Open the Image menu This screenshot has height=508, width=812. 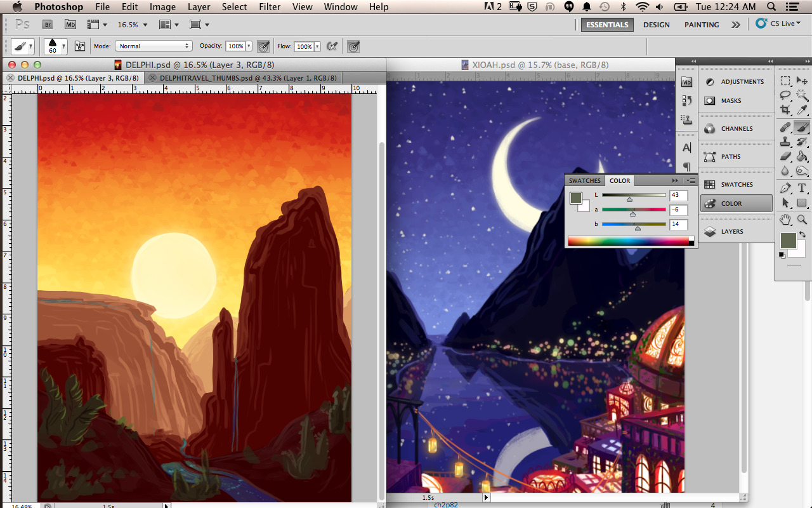point(162,7)
